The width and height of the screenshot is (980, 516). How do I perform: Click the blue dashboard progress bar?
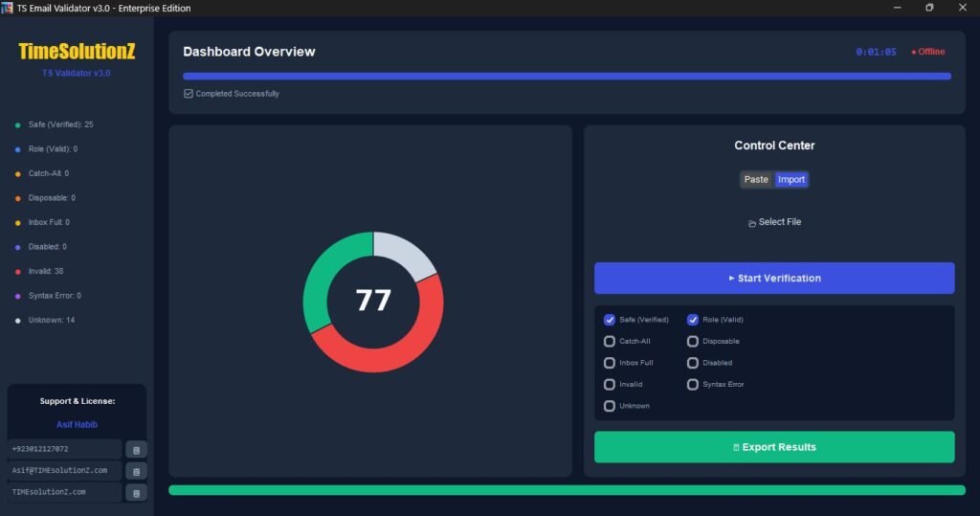pos(567,76)
